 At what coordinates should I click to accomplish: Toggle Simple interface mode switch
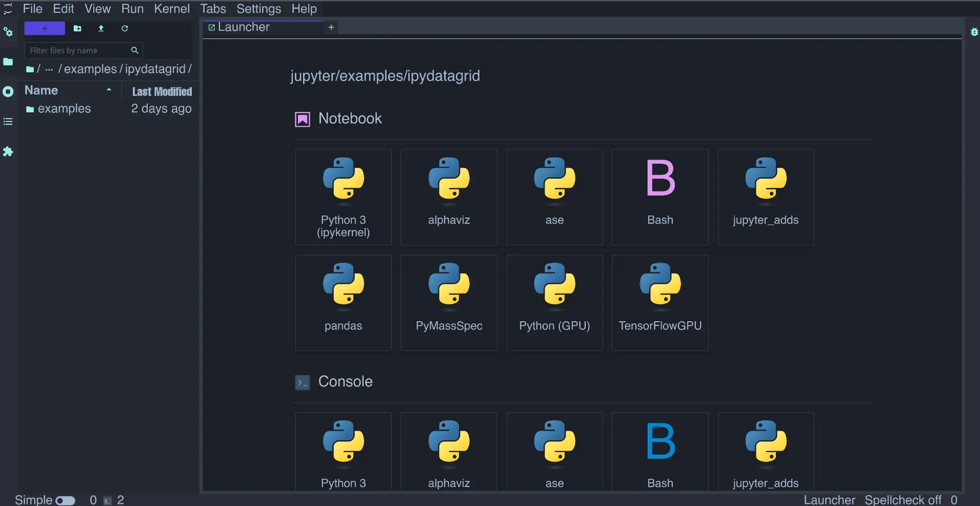[x=65, y=500]
